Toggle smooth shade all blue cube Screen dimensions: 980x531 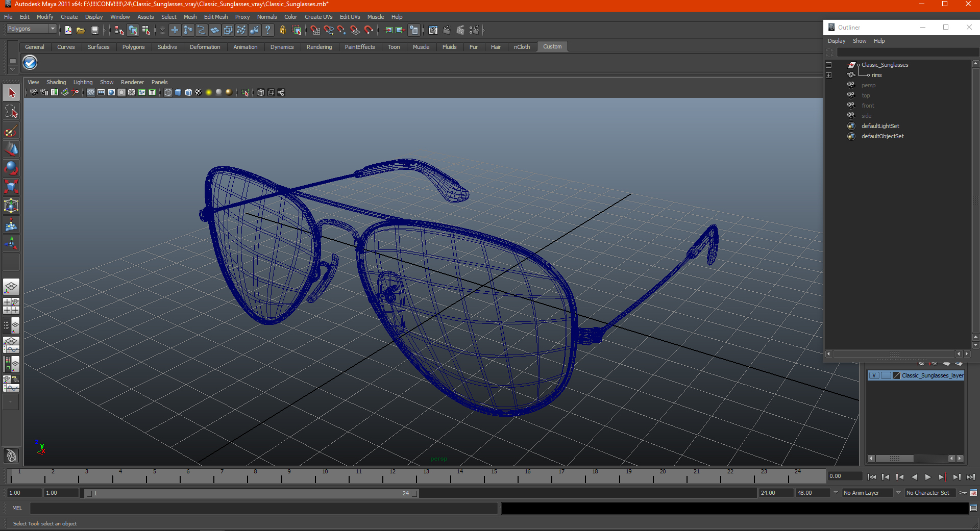point(178,92)
